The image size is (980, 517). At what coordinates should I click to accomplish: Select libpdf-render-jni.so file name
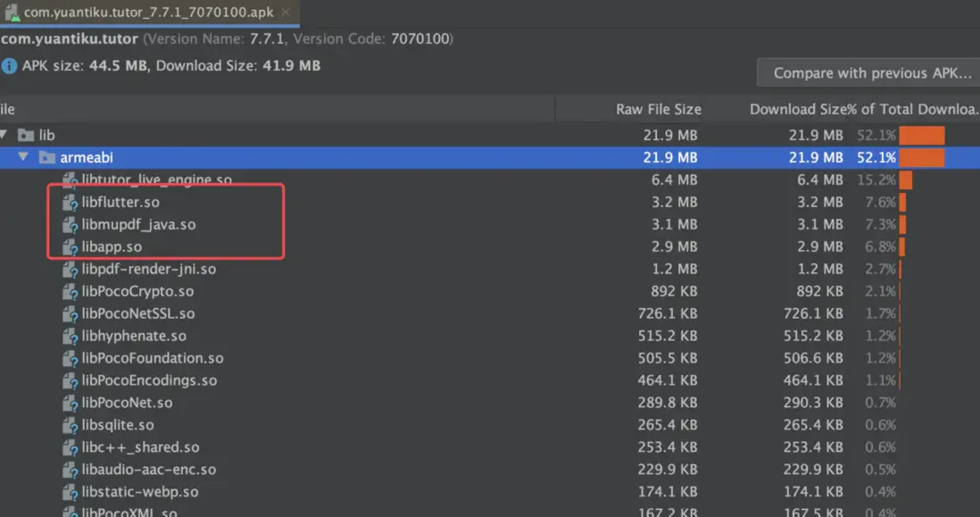pyautogui.click(x=149, y=270)
